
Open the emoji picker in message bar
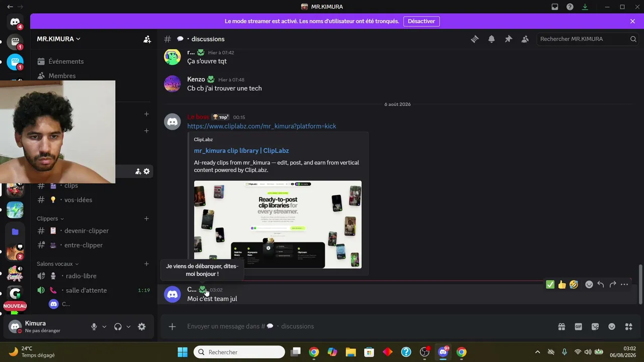[612, 327]
